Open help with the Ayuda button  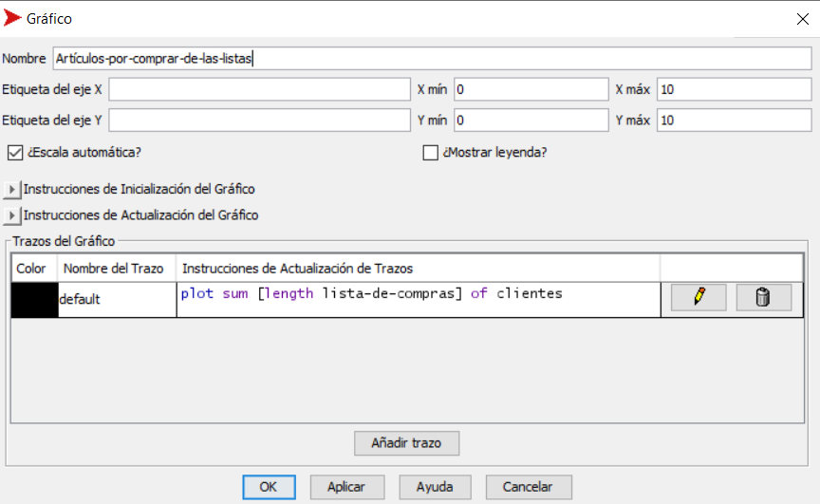pyautogui.click(x=435, y=487)
